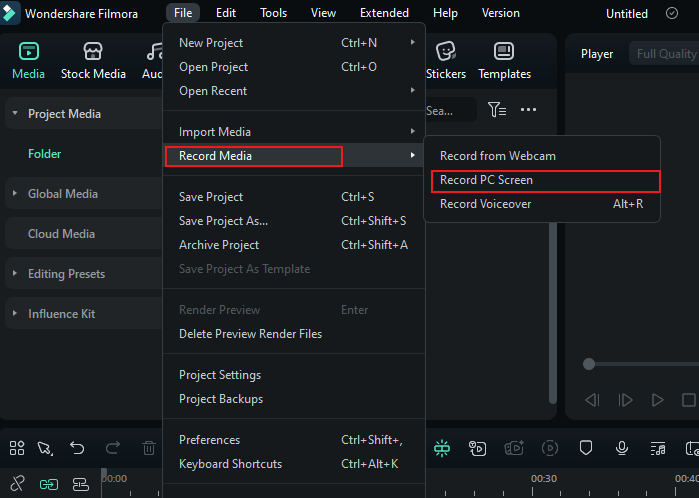699x498 pixels.
Task: Click the marker shield icon in timeline toolbar
Action: [x=587, y=448]
